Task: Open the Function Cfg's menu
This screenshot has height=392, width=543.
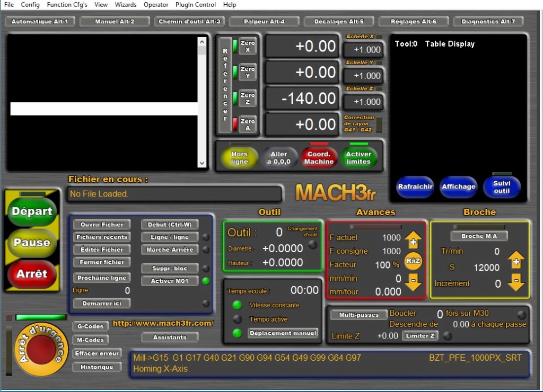Action: point(67,4)
